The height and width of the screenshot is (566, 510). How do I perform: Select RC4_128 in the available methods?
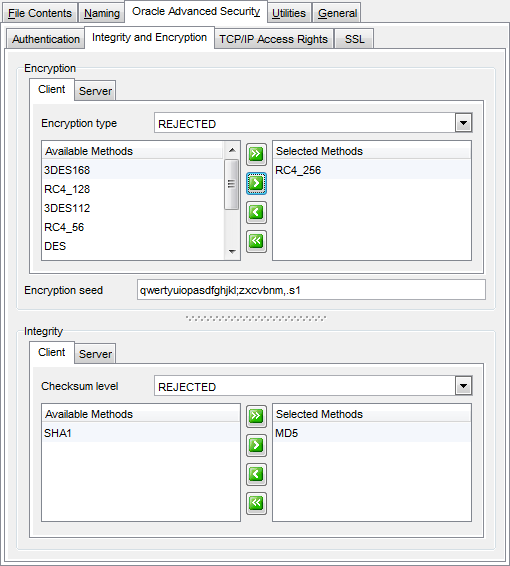[133, 189]
